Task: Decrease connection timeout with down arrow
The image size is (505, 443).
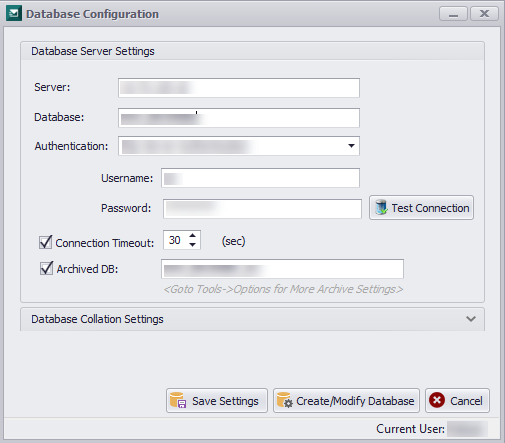Action: pyautogui.click(x=192, y=244)
